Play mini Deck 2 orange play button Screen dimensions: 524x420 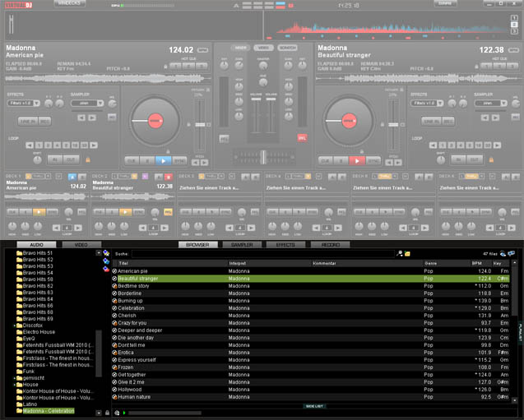pyautogui.click(x=126, y=212)
